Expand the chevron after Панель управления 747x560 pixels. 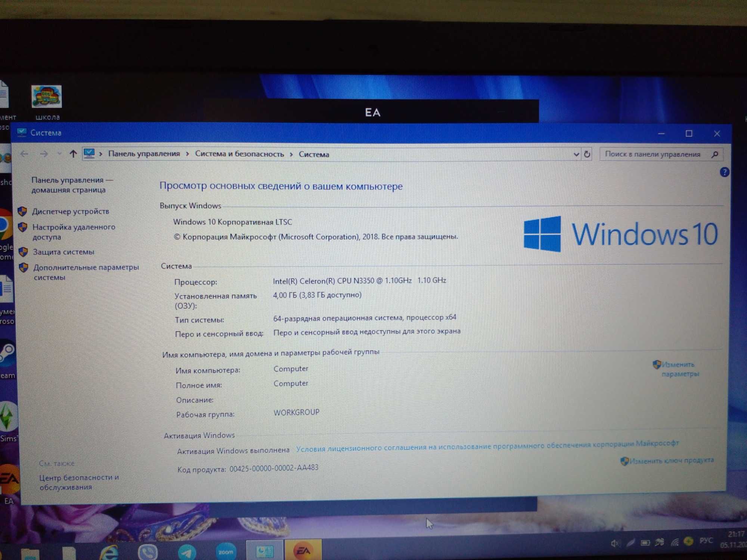(x=187, y=154)
